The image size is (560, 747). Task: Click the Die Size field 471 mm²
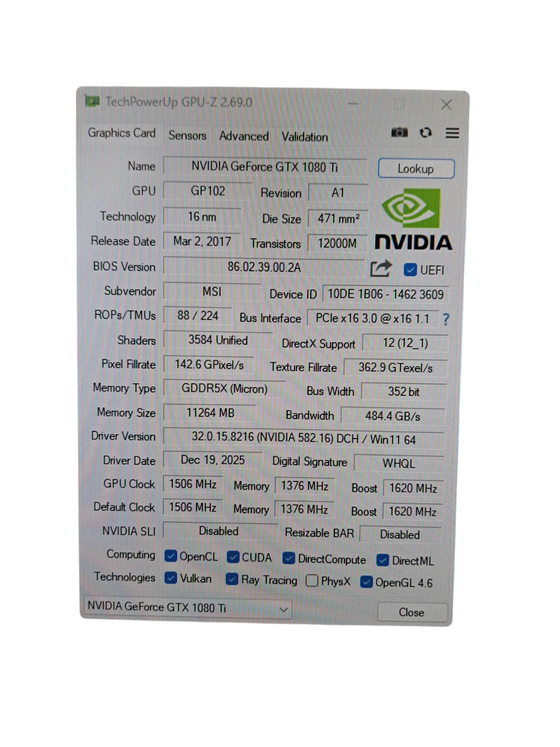coord(338,218)
